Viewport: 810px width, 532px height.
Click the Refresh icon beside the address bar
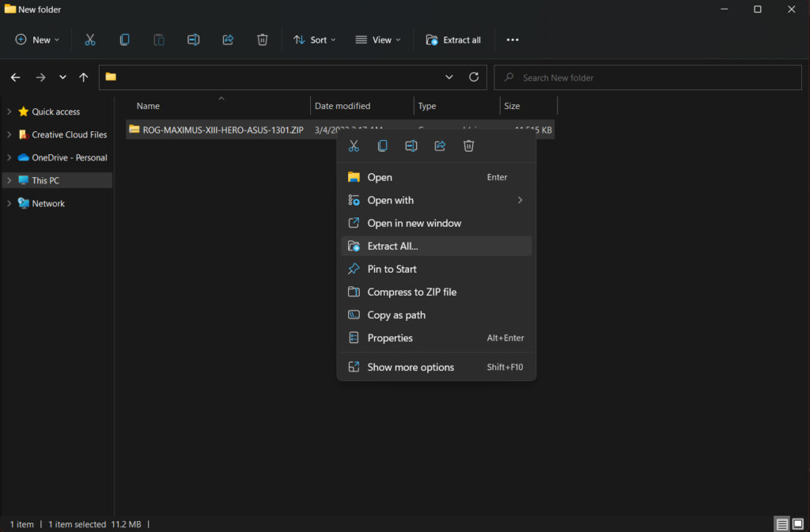pyautogui.click(x=474, y=77)
